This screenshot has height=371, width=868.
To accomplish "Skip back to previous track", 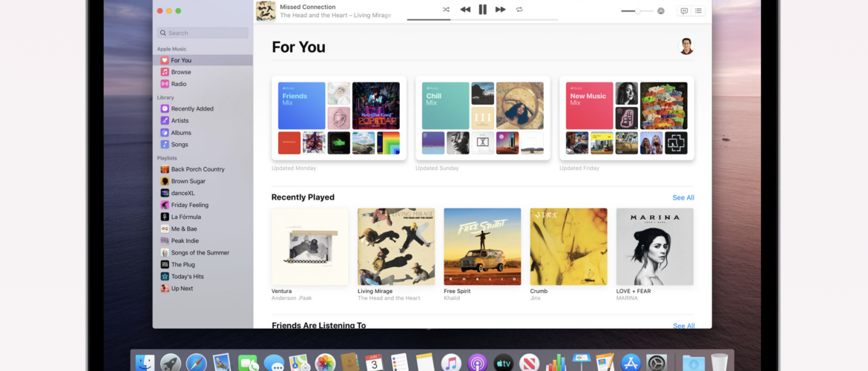I will point(465,10).
